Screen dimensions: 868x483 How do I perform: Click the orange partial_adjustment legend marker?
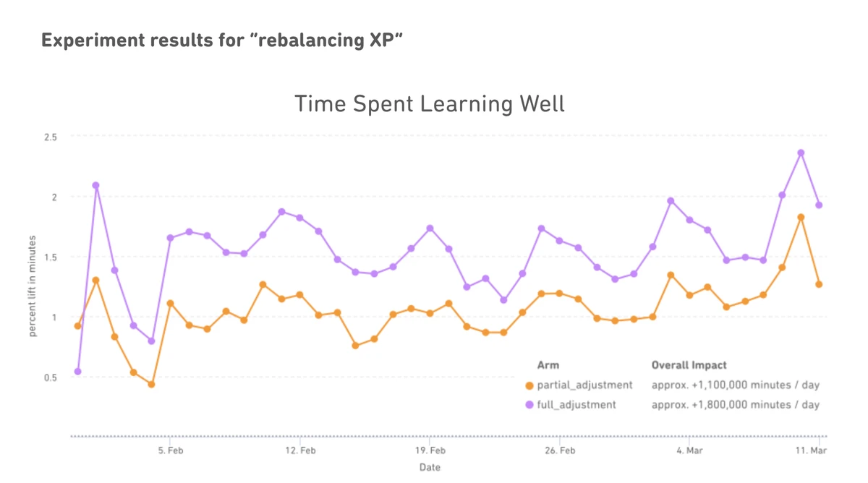pos(529,385)
